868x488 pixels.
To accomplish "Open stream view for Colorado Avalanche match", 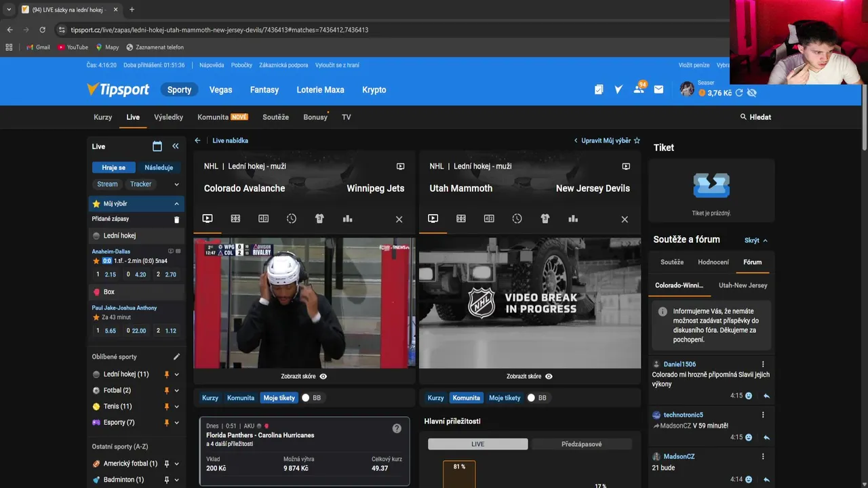I will coord(208,219).
